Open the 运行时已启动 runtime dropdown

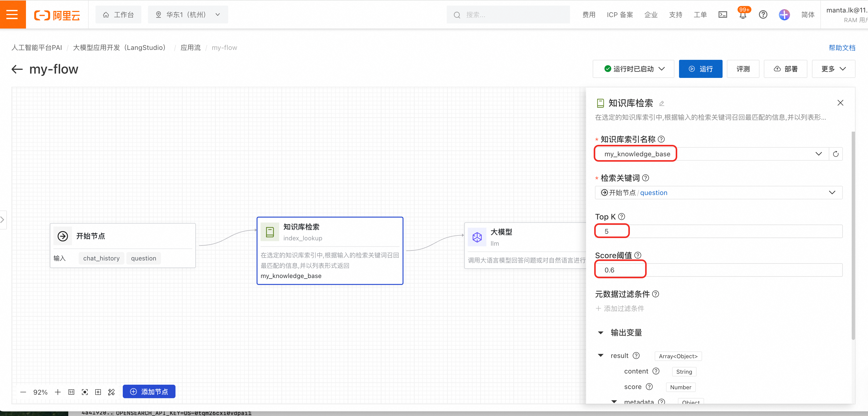point(633,69)
